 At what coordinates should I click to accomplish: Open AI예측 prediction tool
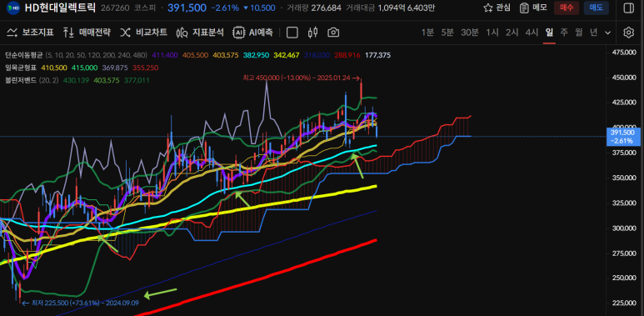coord(252,33)
